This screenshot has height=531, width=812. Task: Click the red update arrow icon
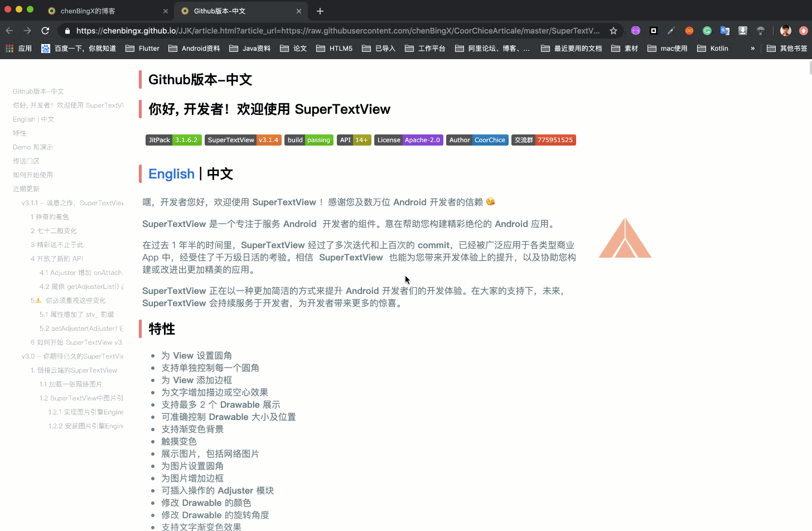pyautogui.click(x=804, y=31)
